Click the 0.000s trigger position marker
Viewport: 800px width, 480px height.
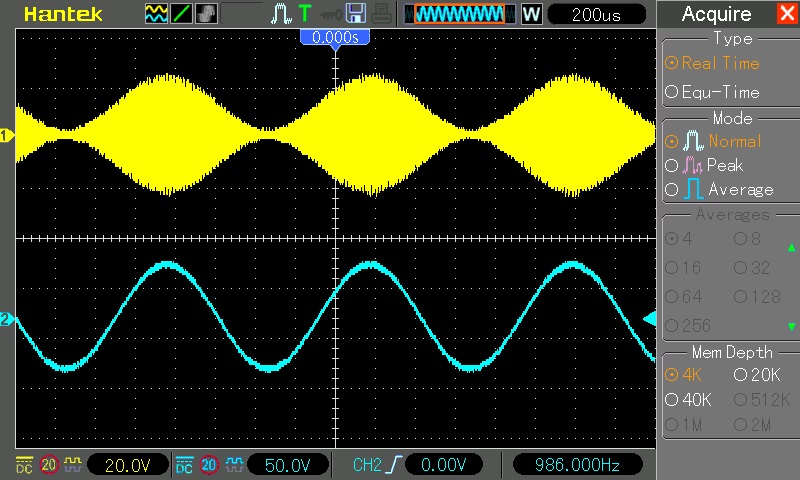pos(335,37)
